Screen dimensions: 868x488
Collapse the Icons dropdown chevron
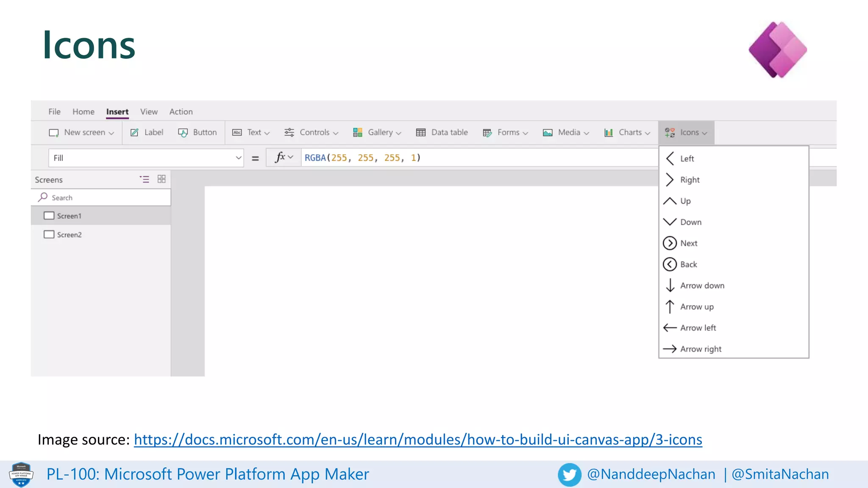click(x=704, y=133)
